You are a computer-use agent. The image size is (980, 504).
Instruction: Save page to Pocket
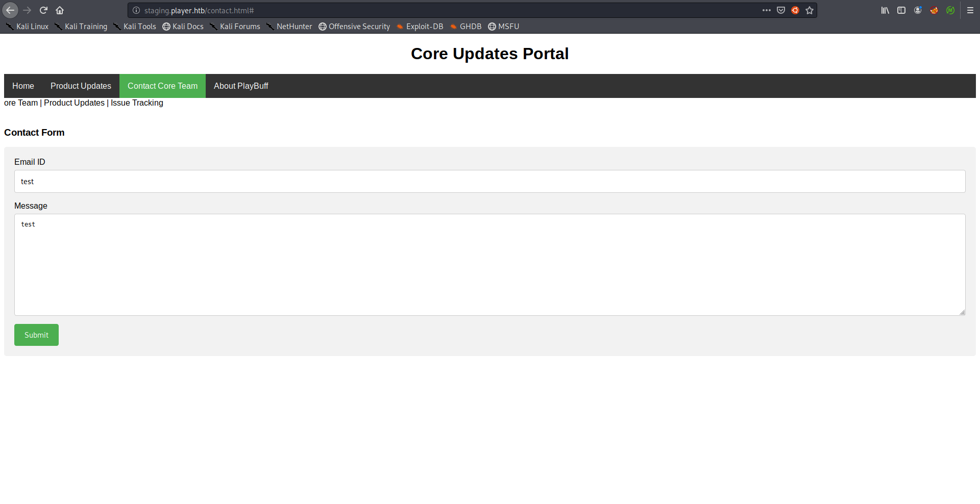781,10
